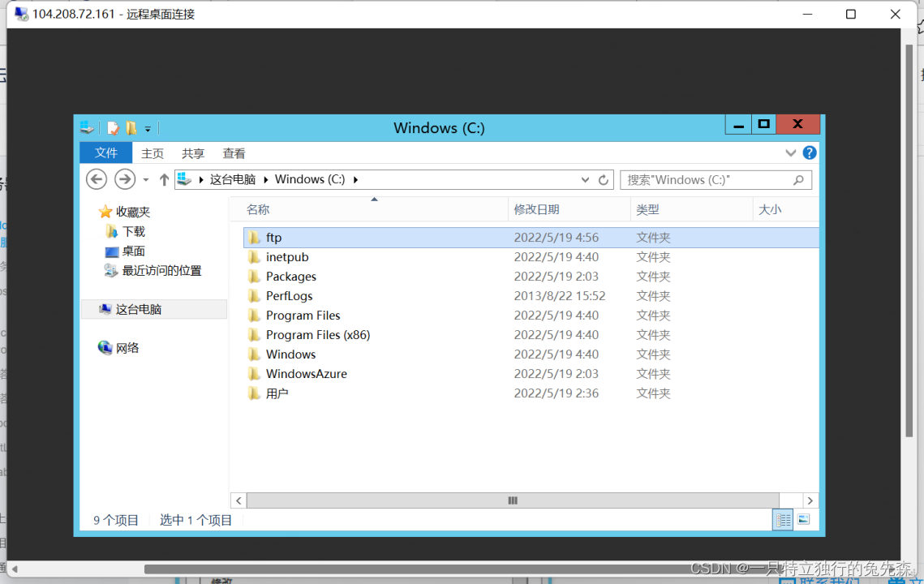Click the remote desktop connection title bar icon
This screenshot has width=924, height=584.
point(21,14)
